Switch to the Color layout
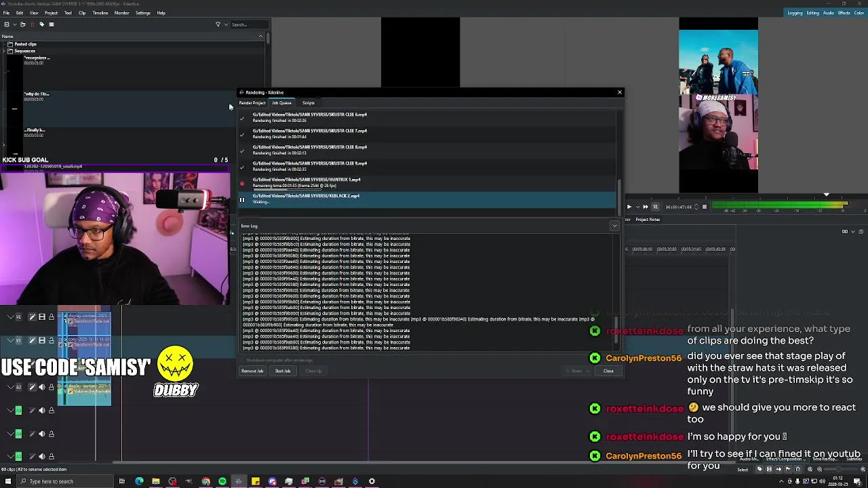 tap(860, 13)
